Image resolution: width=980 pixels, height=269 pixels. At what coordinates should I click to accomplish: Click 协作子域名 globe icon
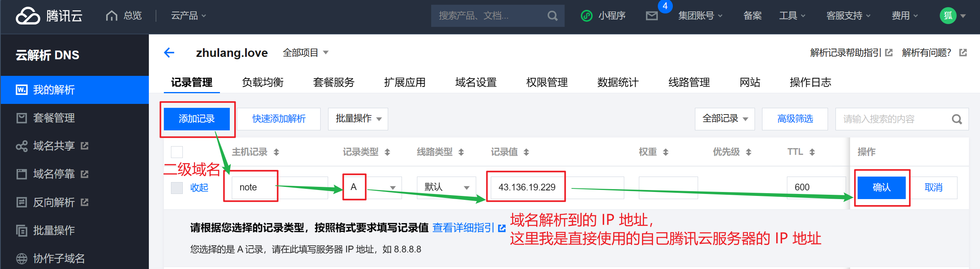point(21,258)
